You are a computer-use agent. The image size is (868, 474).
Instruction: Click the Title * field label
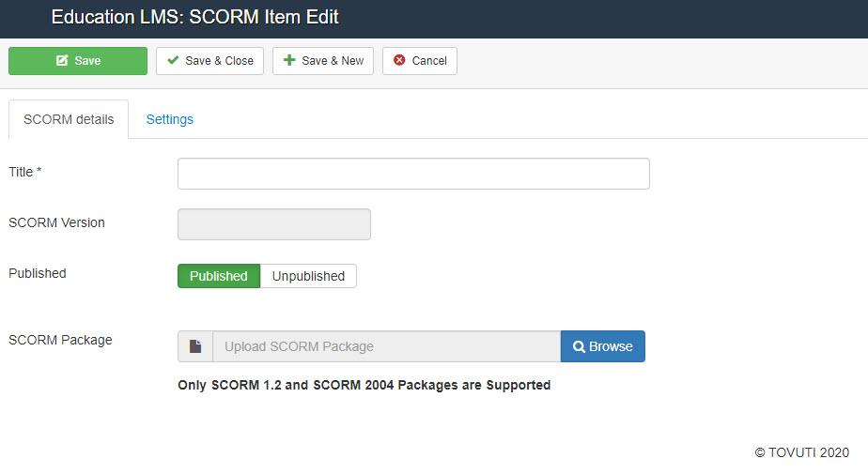tap(25, 172)
